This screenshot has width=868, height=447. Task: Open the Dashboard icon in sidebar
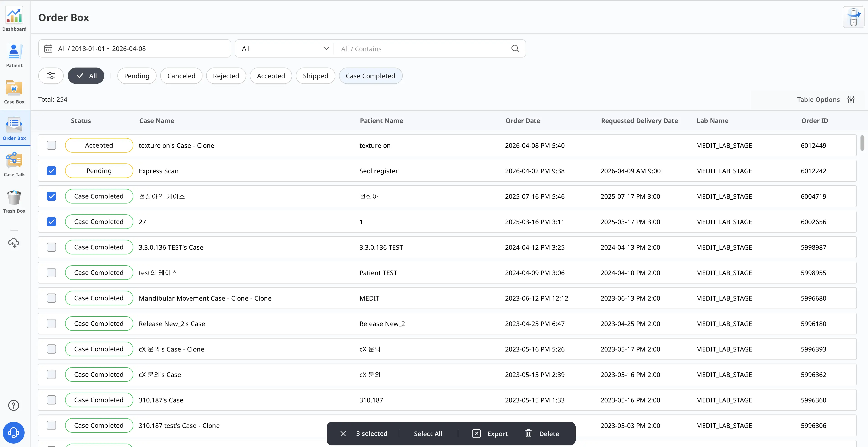tap(14, 15)
